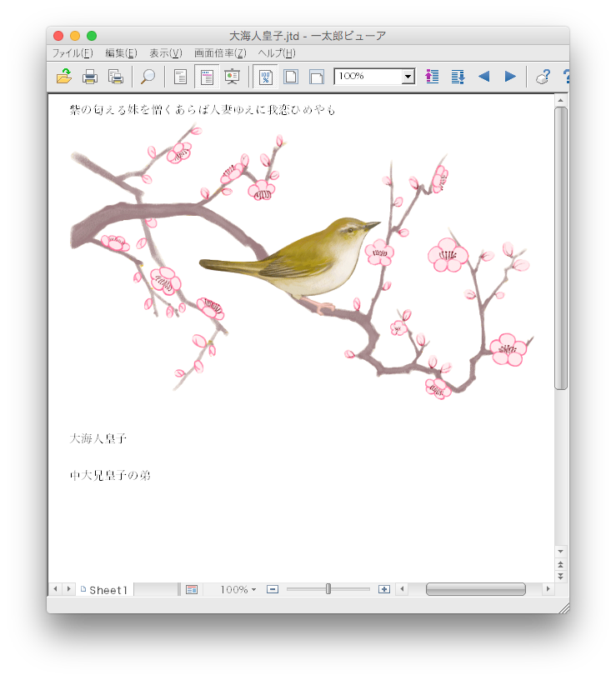Open the status bar 100% zoom dropdown
Image resolution: width=616 pixels, height=680 pixels.
(x=238, y=589)
